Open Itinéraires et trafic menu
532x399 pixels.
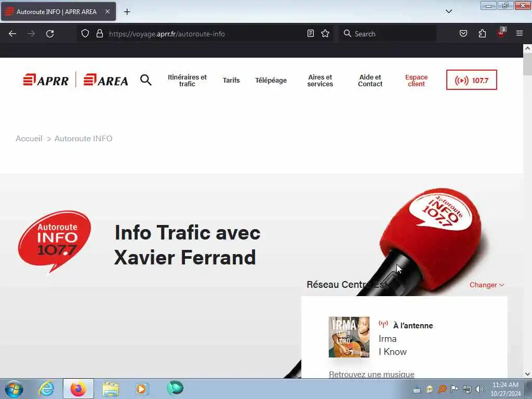[x=187, y=81]
